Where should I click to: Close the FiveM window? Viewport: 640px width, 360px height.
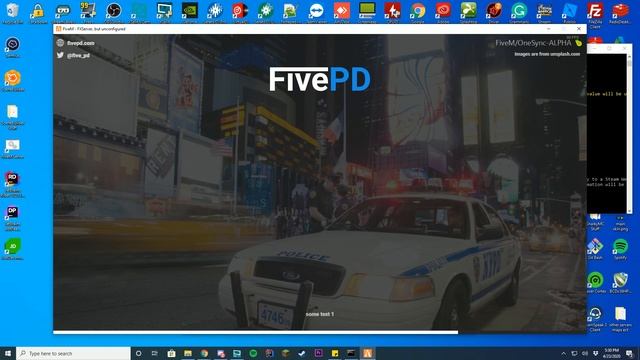[579, 29]
